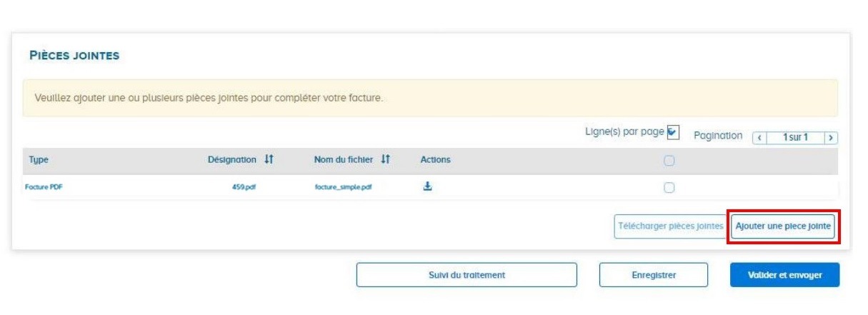Click the sort arrows beside Nom du fichier

(x=386, y=160)
